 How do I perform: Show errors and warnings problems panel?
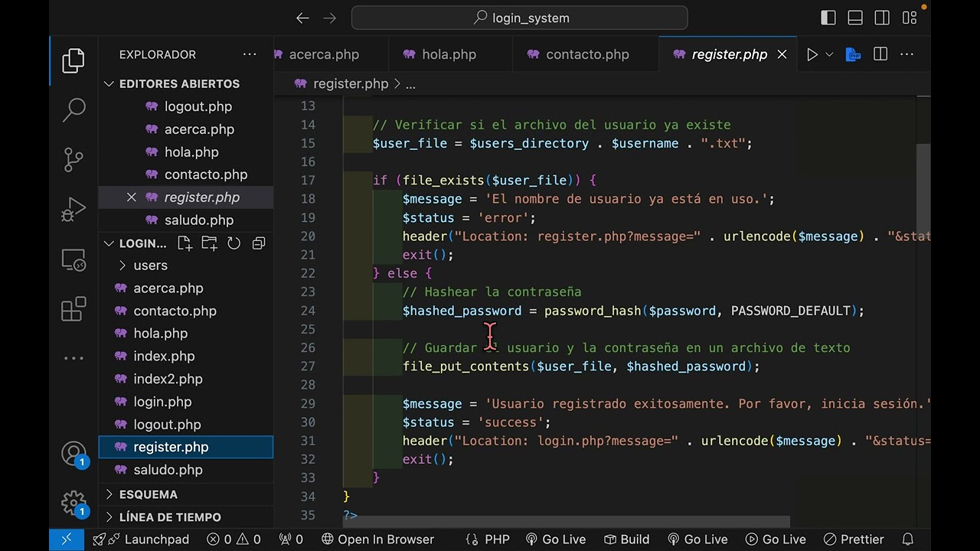(x=234, y=540)
